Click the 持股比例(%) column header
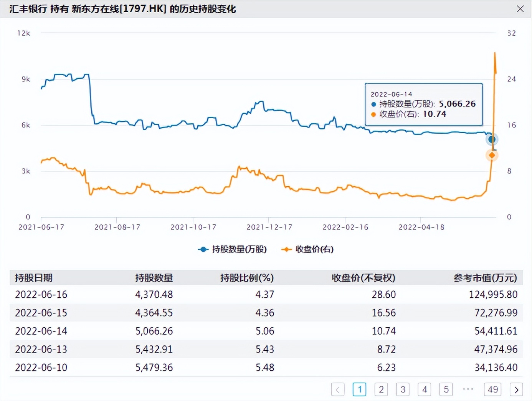The height and width of the screenshot is (401, 532). [247, 278]
